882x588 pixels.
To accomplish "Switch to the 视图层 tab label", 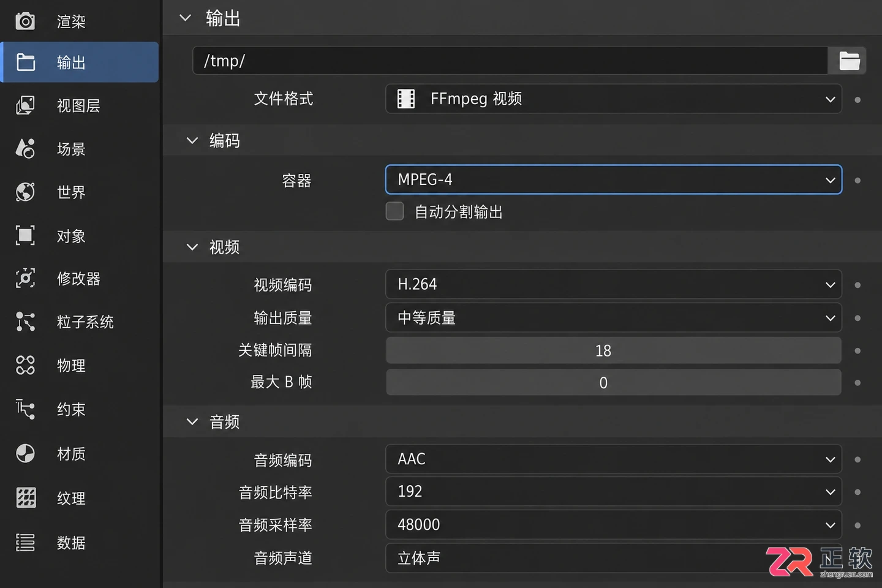I will click(x=78, y=105).
